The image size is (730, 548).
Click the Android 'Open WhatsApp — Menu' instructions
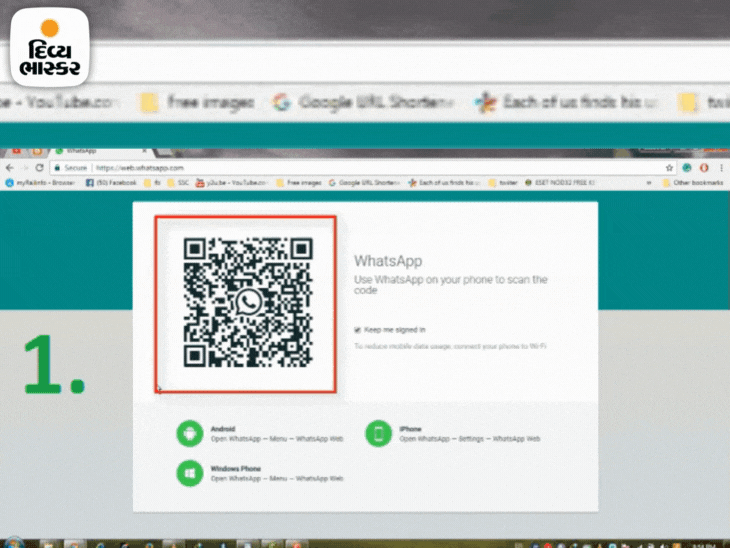pos(277,439)
